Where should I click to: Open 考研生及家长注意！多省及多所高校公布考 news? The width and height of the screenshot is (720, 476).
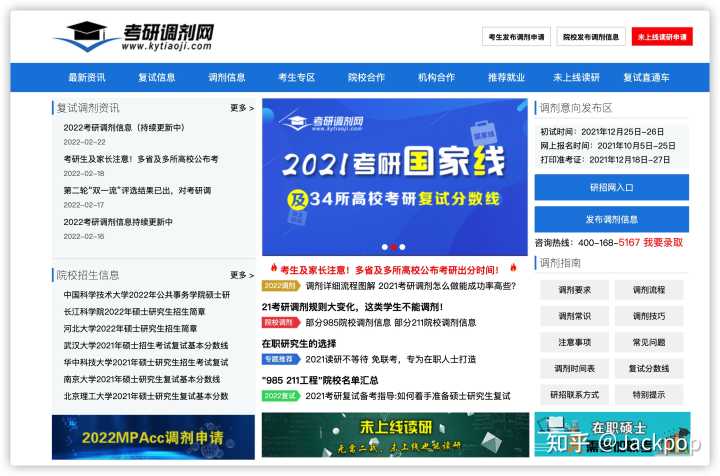click(141, 159)
